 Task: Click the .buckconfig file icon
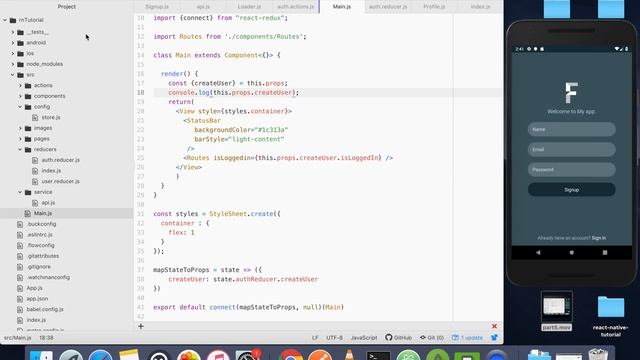coord(20,224)
